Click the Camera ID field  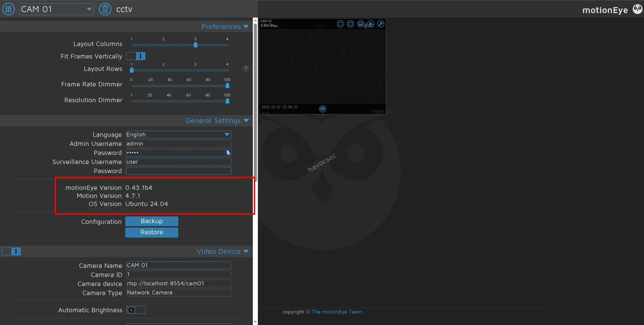179,275
